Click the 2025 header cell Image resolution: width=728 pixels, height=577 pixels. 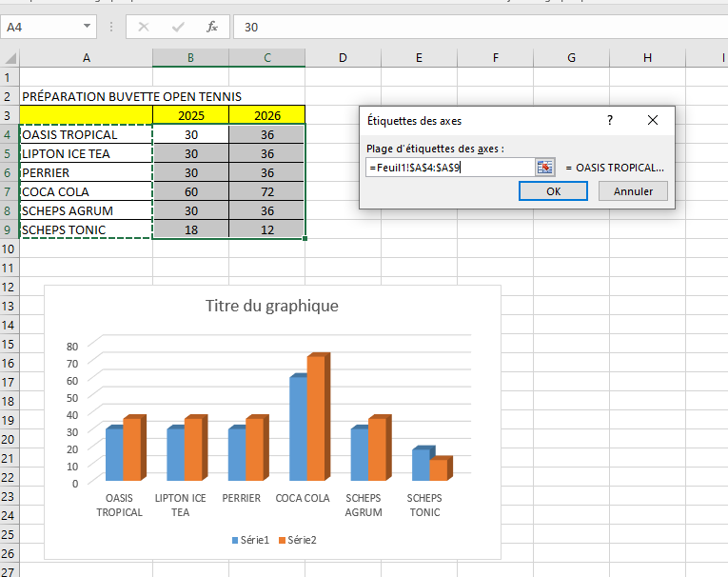click(191, 115)
